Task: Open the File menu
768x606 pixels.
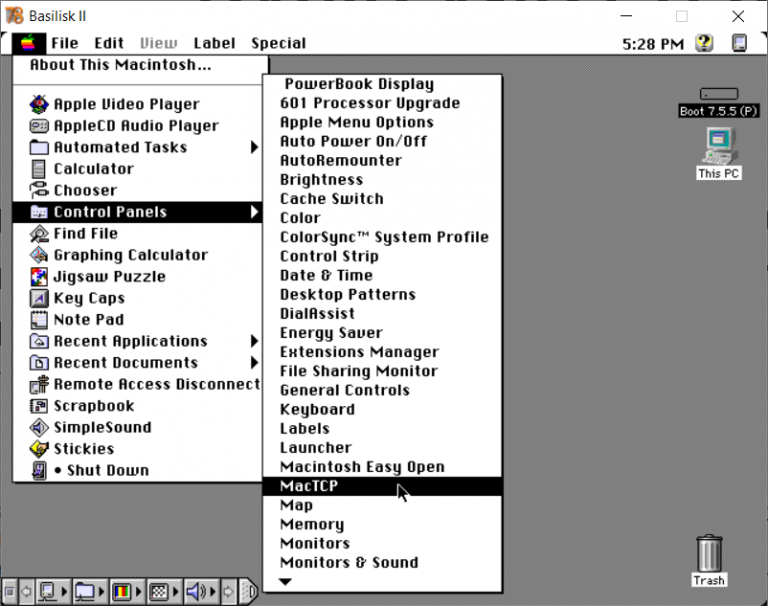Action: [65, 44]
